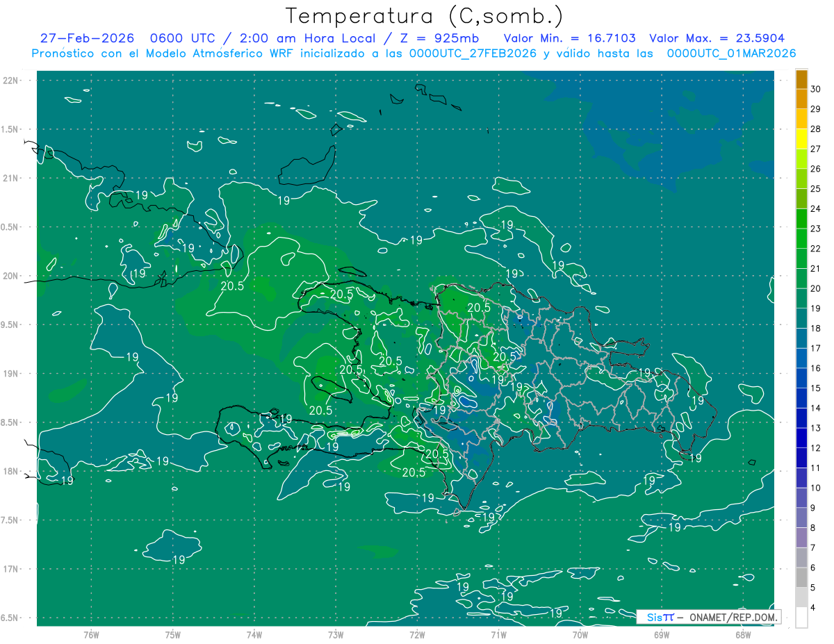This screenshot has width=834, height=644.
Task: Click the colorbar label "18"
Action: coord(815,328)
